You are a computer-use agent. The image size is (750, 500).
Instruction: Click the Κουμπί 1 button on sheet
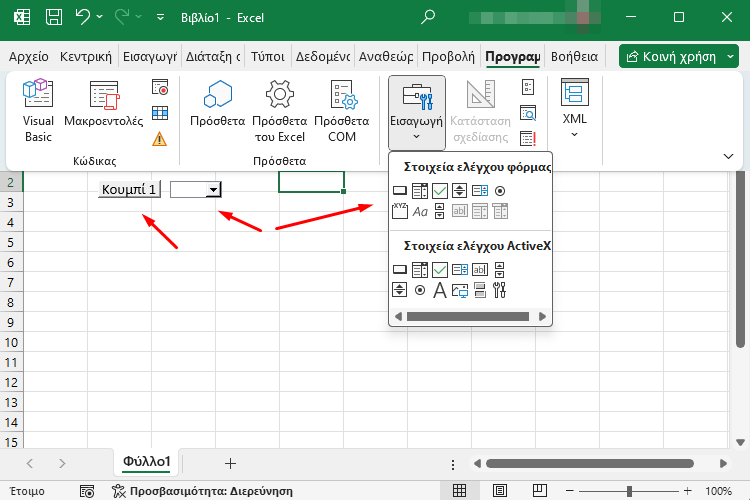(129, 189)
